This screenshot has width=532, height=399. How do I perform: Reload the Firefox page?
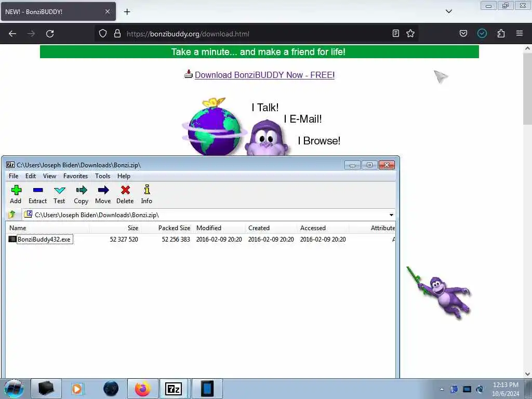point(50,34)
